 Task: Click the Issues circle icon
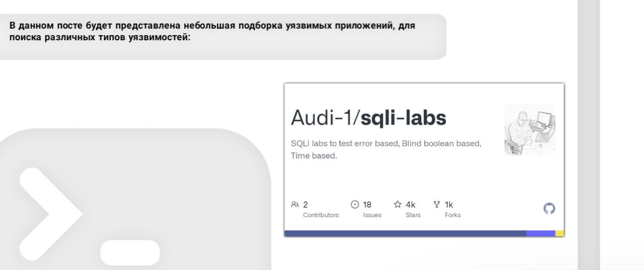pyautogui.click(x=355, y=205)
